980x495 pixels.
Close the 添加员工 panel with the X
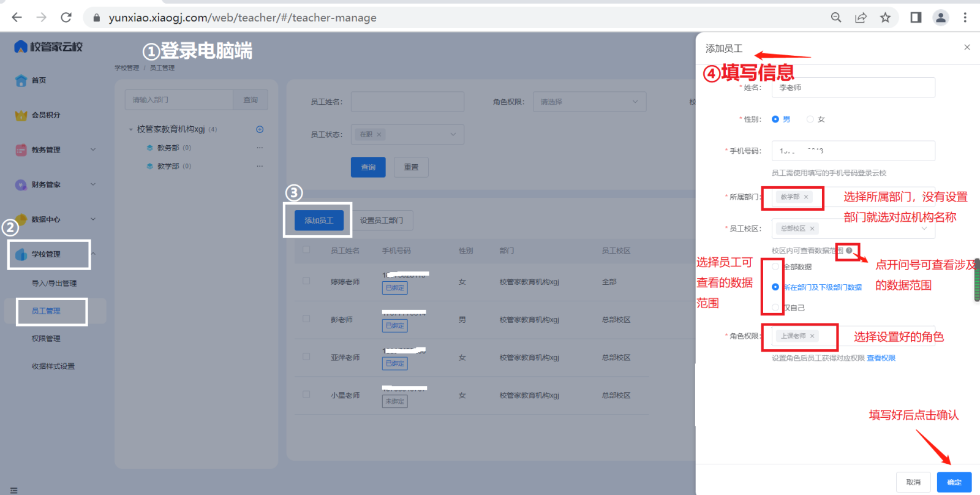click(x=967, y=47)
